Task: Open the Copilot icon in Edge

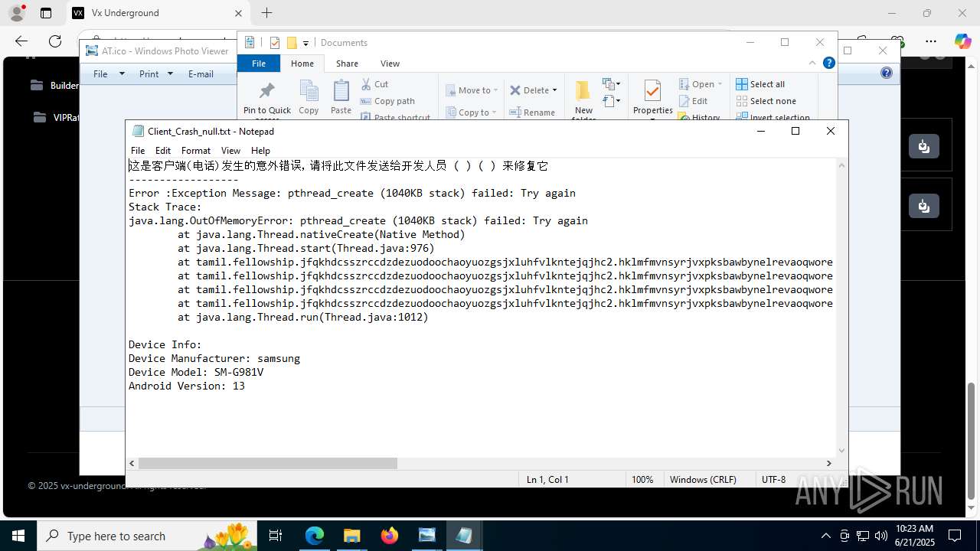Action: point(962,41)
